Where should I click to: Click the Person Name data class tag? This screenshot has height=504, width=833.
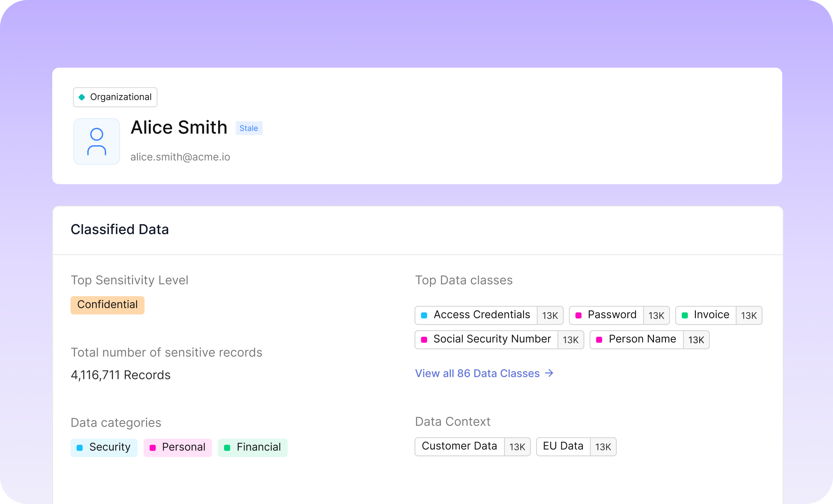(x=642, y=339)
